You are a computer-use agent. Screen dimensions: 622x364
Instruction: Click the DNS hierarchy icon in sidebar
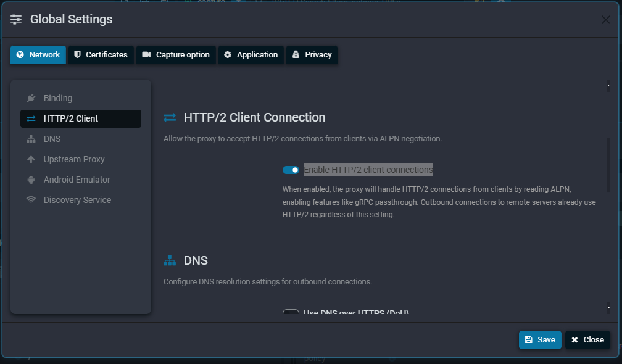tap(30, 138)
